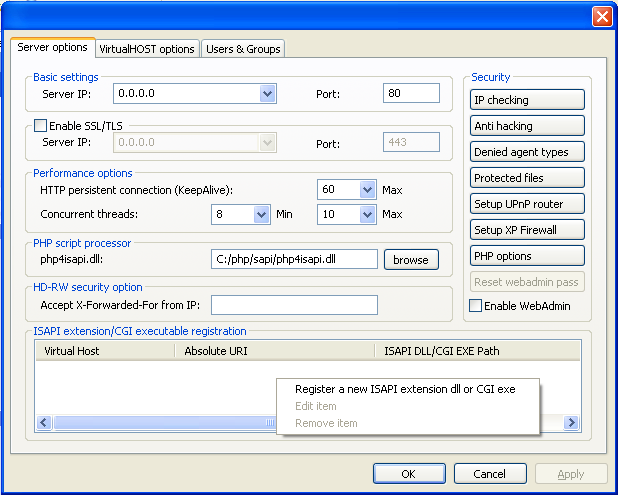Open the Server IP dropdown under Basic settings

pos(267,94)
